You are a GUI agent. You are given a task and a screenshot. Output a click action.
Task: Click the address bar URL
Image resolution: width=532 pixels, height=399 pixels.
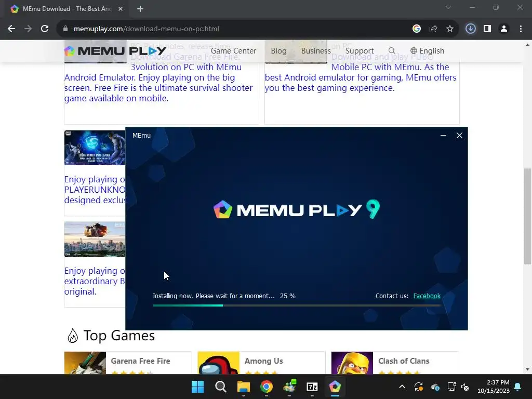146,29
